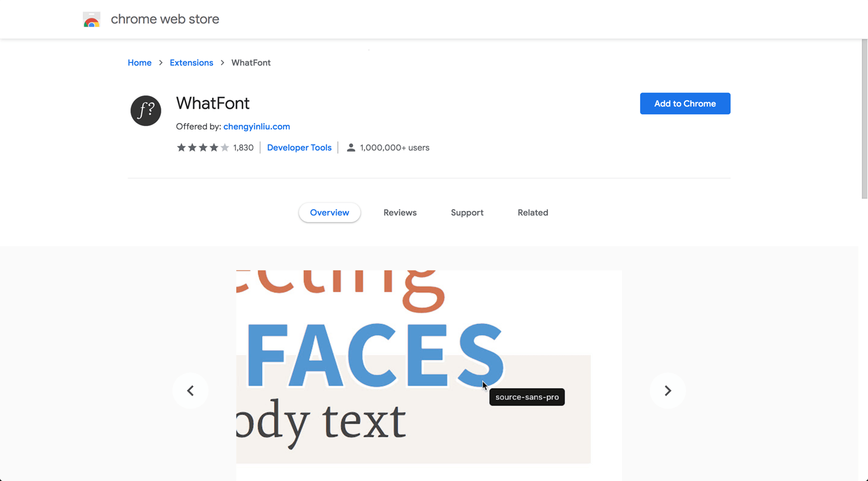Switch to the Reviews tab

pos(400,212)
